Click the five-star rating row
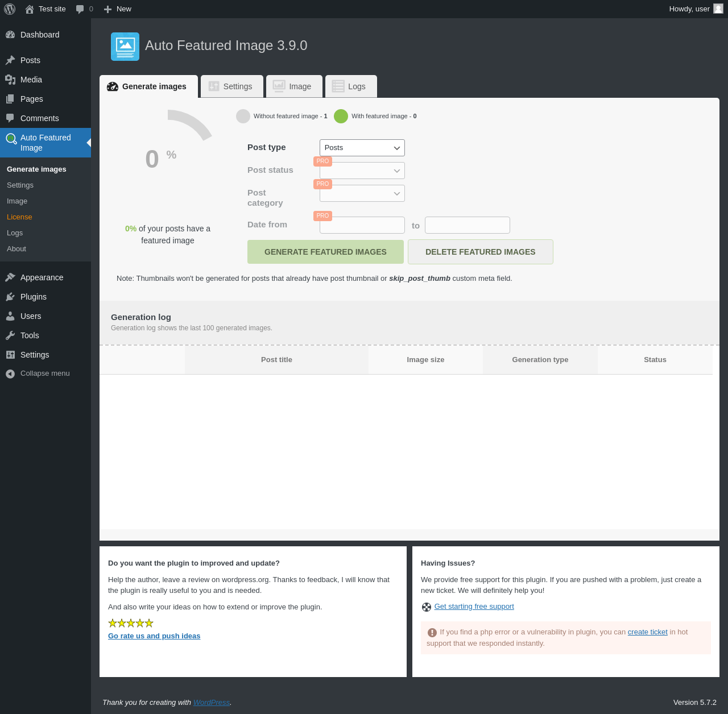This screenshot has height=714, width=728. pyautogui.click(x=131, y=623)
